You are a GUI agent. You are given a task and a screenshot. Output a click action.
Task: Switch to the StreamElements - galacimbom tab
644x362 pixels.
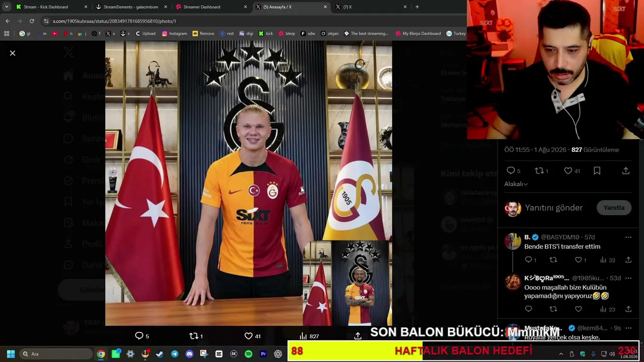(131, 7)
